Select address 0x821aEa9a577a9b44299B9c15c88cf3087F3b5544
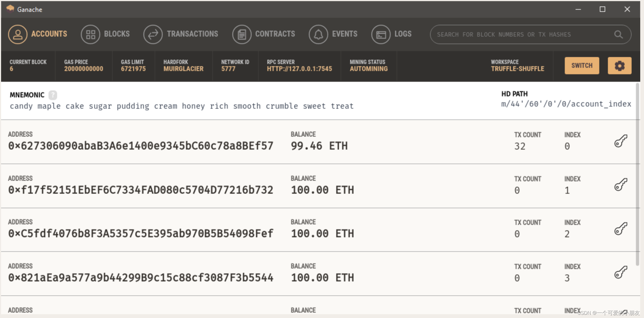Image resolution: width=644 pixels, height=318 pixels. [141, 278]
